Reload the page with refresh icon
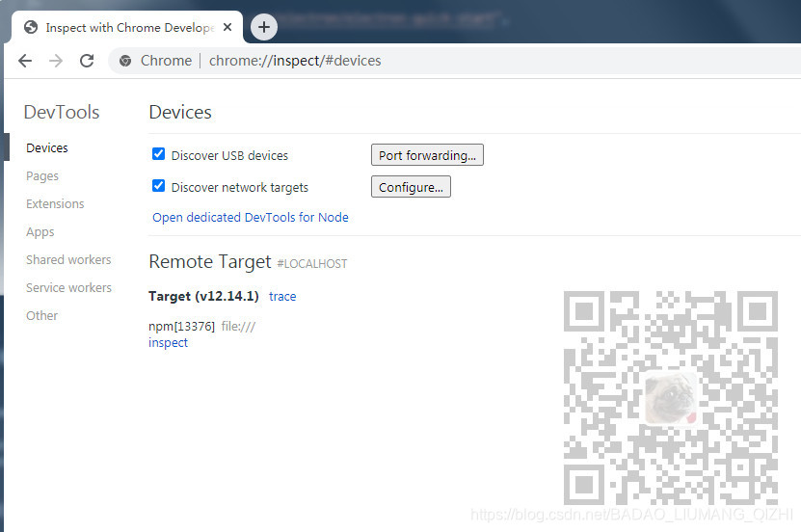Image resolution: width=801 pixels, height=532 pixels. [87, 61]
